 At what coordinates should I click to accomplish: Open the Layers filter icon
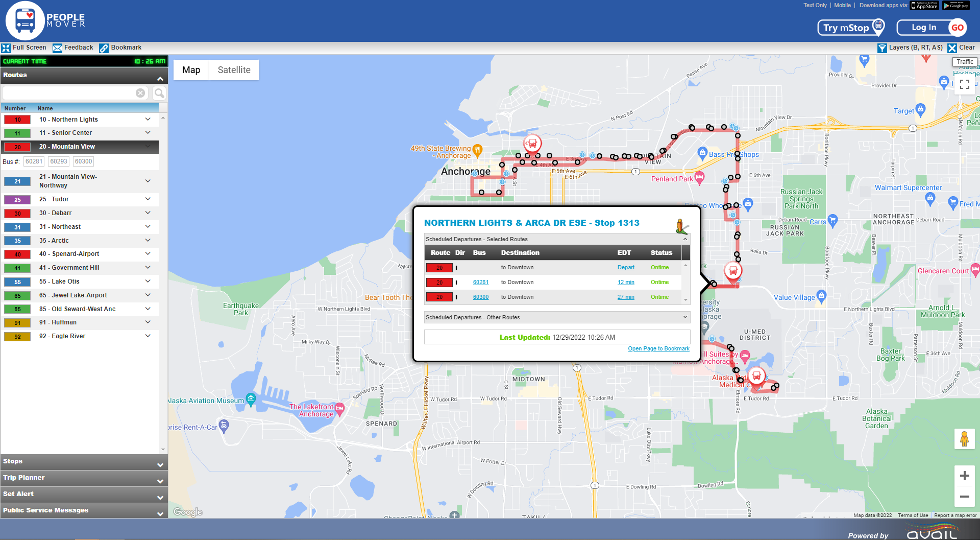pyautogui.click(x=882, y=48)
